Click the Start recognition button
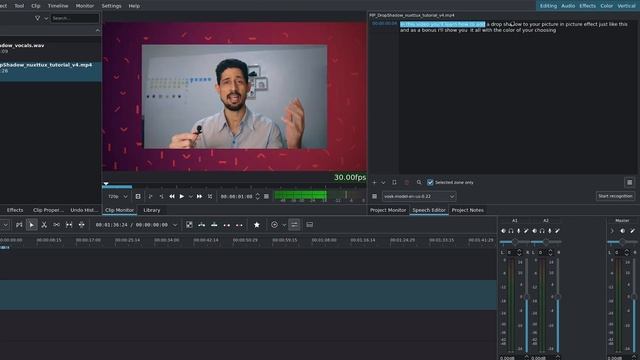 pyautogui.click(x=615, y=196)
